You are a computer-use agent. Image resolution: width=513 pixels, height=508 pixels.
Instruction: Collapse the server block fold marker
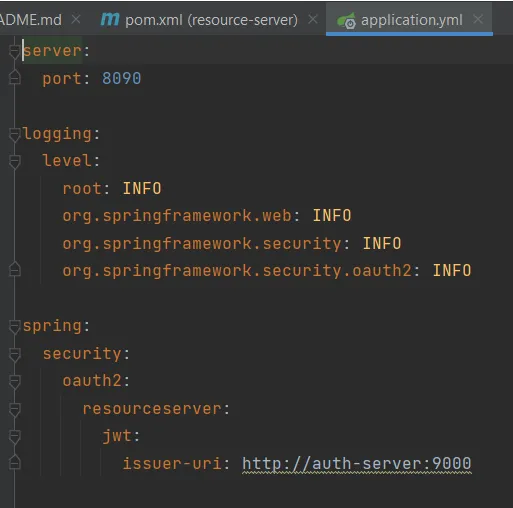14,51
